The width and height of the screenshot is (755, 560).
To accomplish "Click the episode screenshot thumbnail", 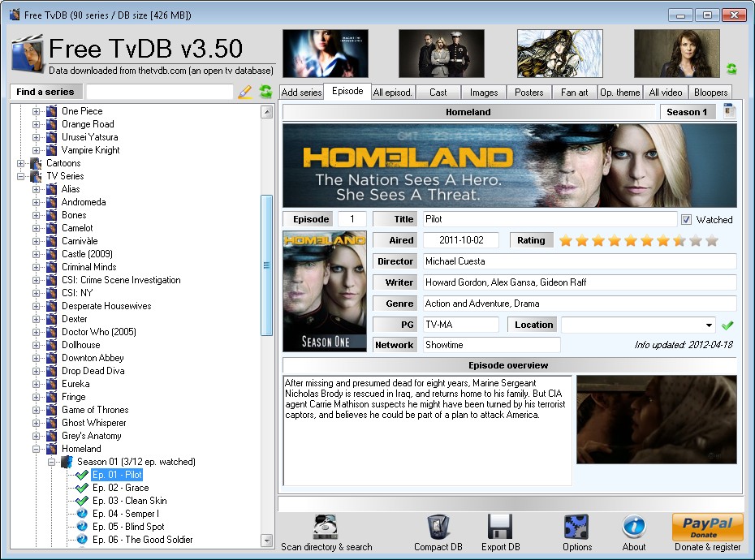I will click(656, 420).
